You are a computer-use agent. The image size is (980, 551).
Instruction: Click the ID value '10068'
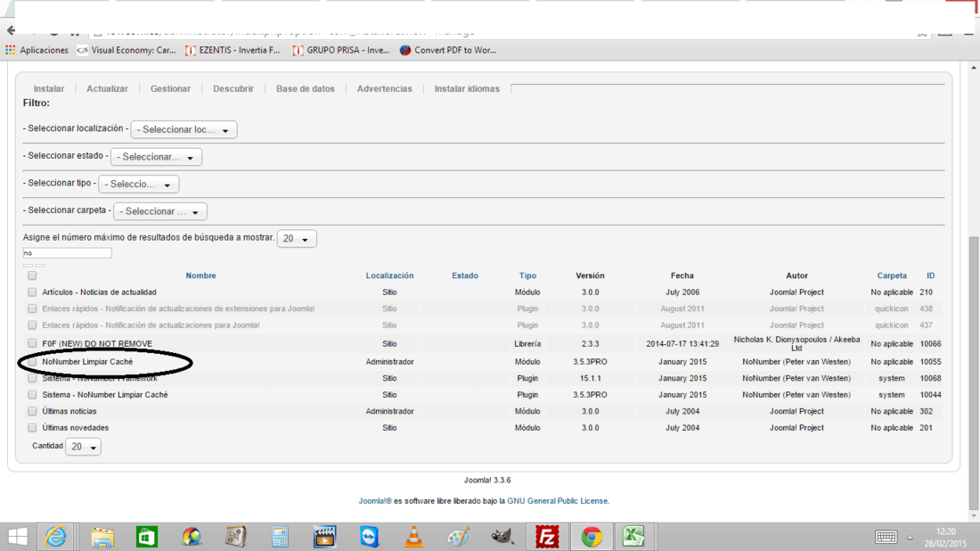931,378
